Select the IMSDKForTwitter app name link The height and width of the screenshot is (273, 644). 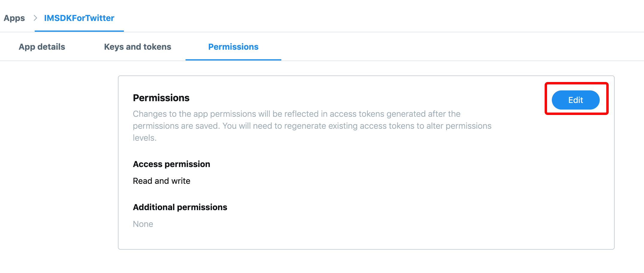pyautogui.click(x=79, y=18)
